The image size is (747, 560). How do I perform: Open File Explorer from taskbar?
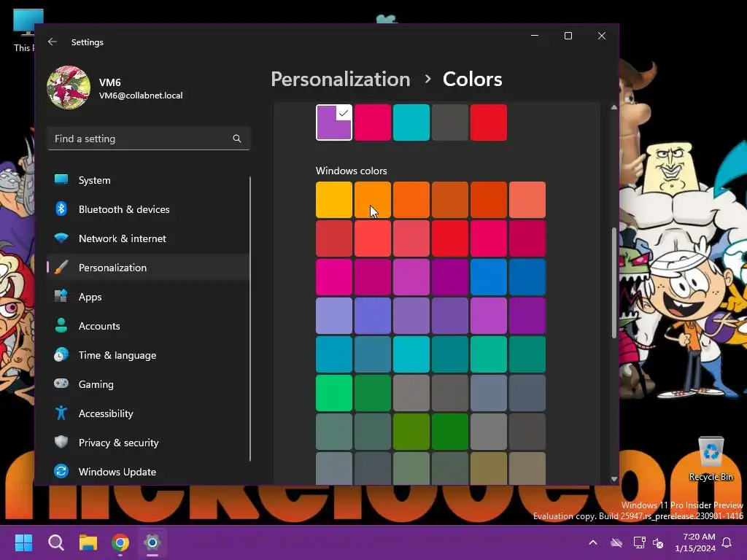pos(88,542)
